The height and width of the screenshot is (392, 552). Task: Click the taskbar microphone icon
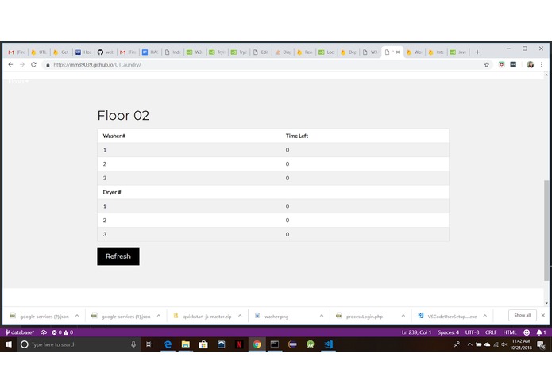coord(133,344)
